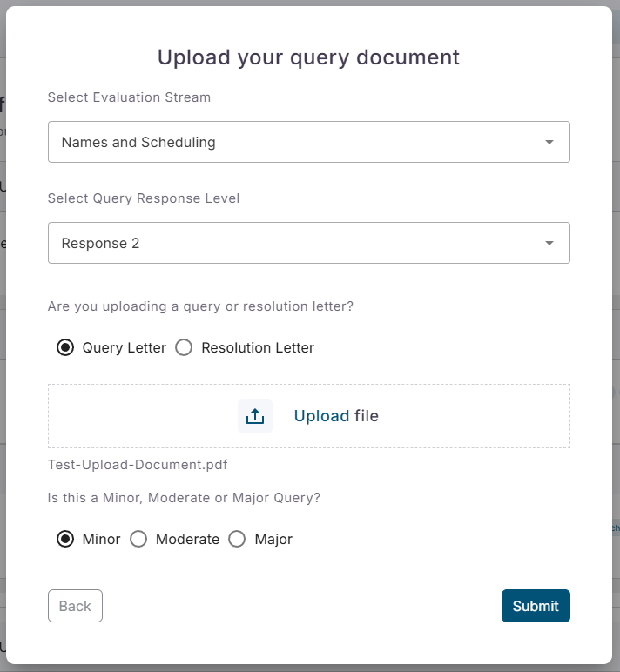This screenshot has width=620, height=672.
Task: Expand the Query Response Level dropdown arrow
Action: pyautogui.click(x=549, y=243)
